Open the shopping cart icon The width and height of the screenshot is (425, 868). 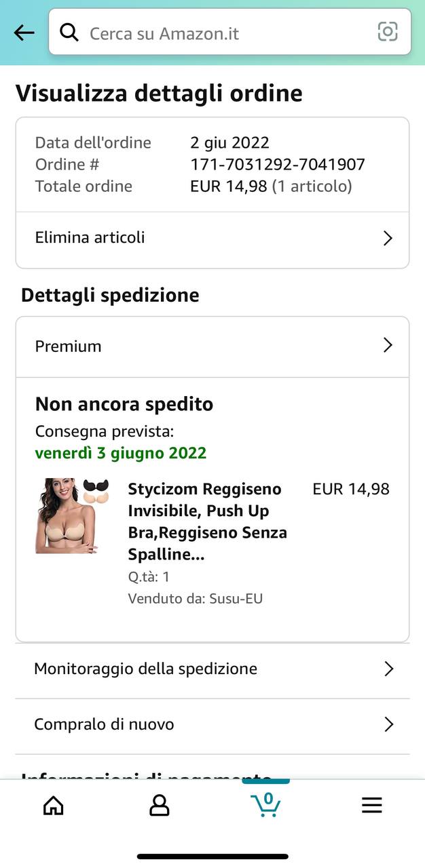click(x=265, y=804)
